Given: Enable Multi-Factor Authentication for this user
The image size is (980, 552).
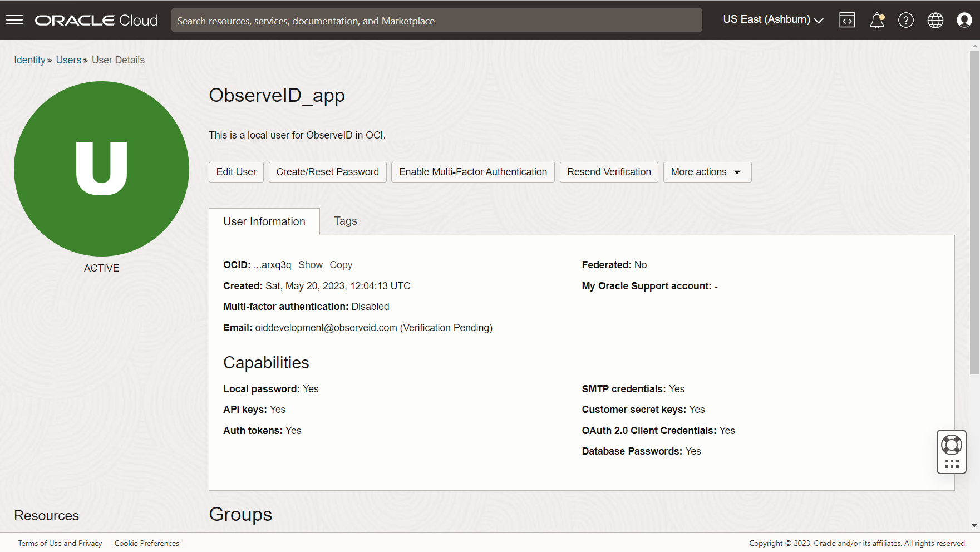Looking at the screenshot, I should [472, 172].
